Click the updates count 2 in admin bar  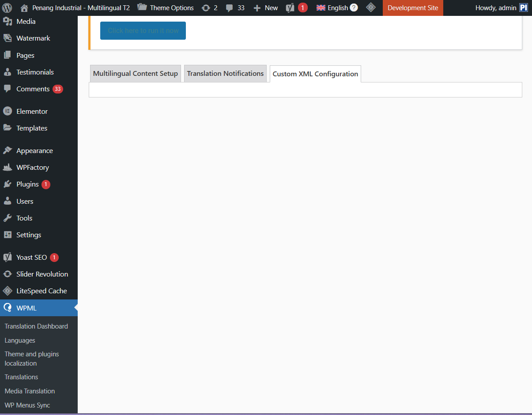tap(215, 8)
